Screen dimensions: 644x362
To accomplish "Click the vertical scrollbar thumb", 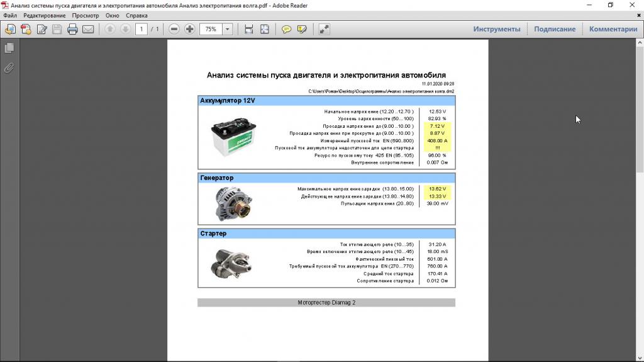I will 640,110.
